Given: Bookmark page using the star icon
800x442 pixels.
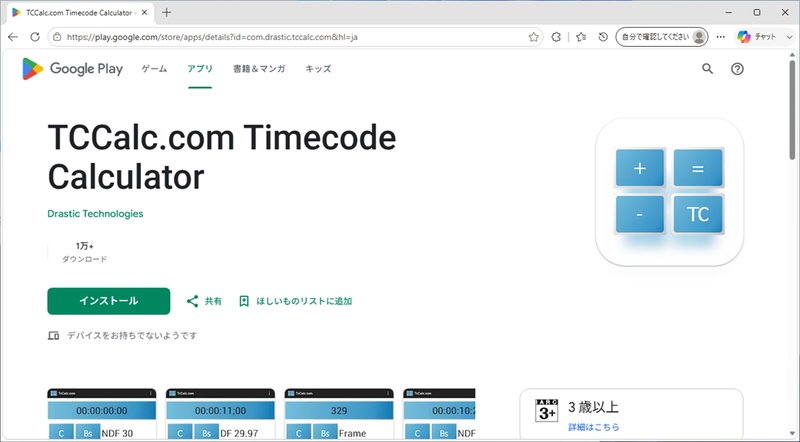Looking at the screenshot, I should click(534, 37).
